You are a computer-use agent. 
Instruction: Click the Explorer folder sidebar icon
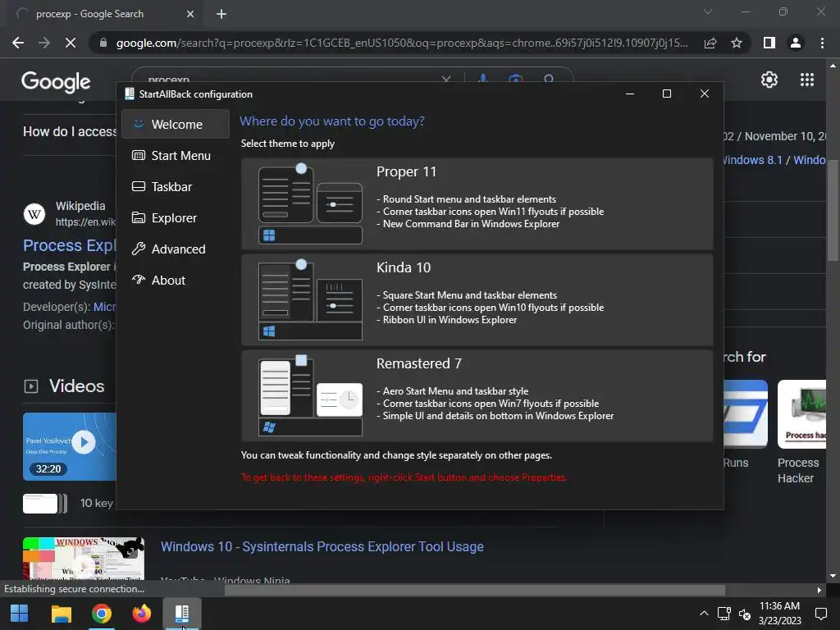pos(139,217)
